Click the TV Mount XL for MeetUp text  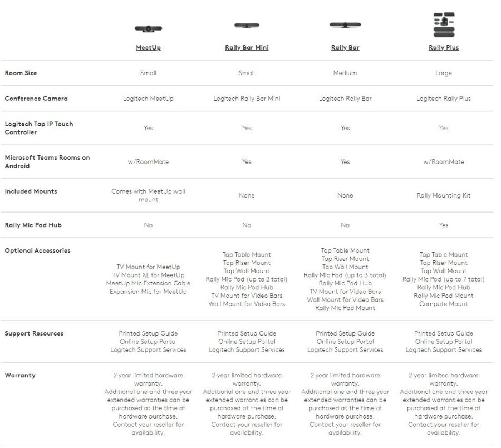click(148, 275)
